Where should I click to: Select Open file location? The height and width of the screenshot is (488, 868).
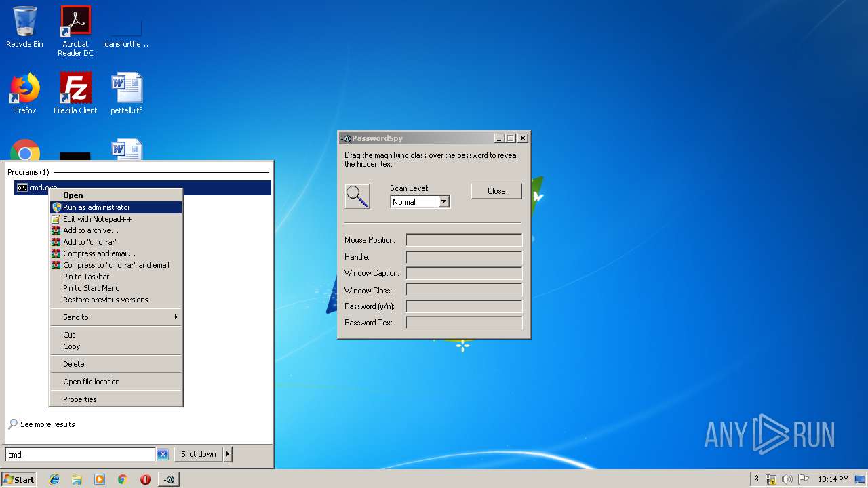tap(116, 382)
